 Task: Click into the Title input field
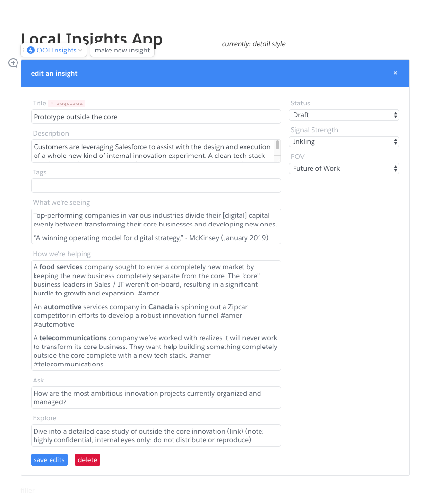coord(156,117)
